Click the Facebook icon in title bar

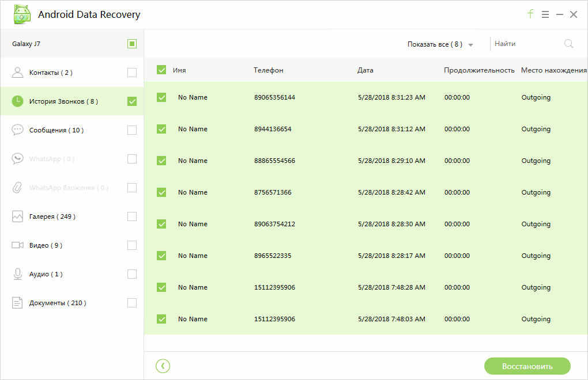pos(530,14)
